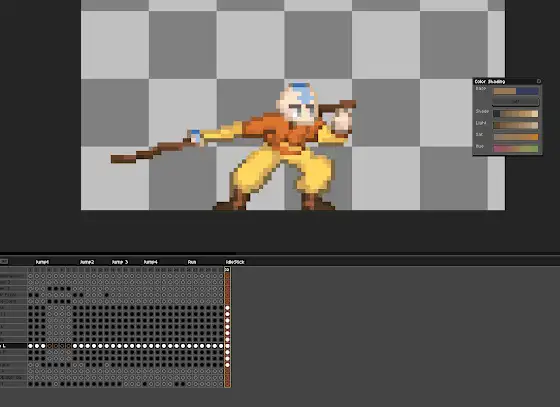The height and width of the screenshot is (407, 560).
Task: Pick the lightest swatch in the Light row
Action: [x=535, y=125]
